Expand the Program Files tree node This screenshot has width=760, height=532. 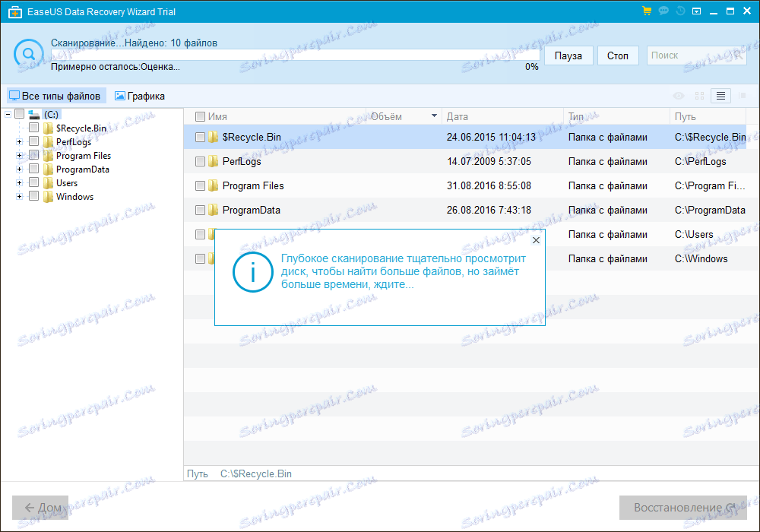pos(20,156)
